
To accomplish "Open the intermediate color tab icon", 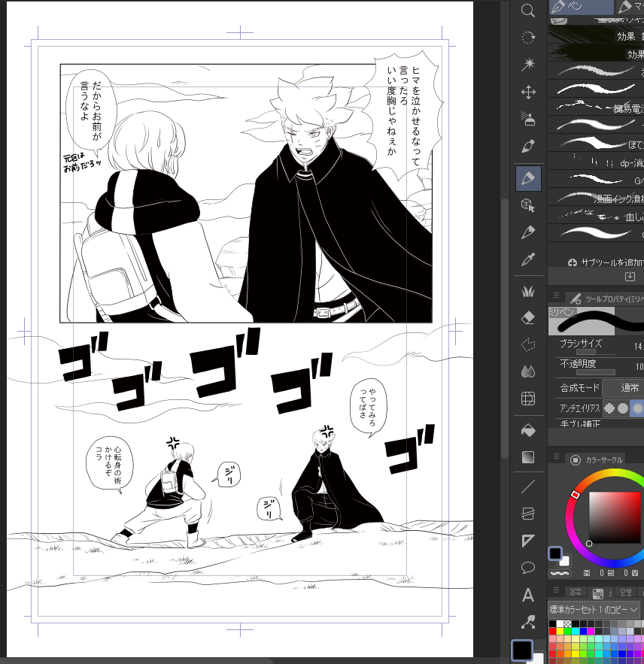I will [626, 593].
